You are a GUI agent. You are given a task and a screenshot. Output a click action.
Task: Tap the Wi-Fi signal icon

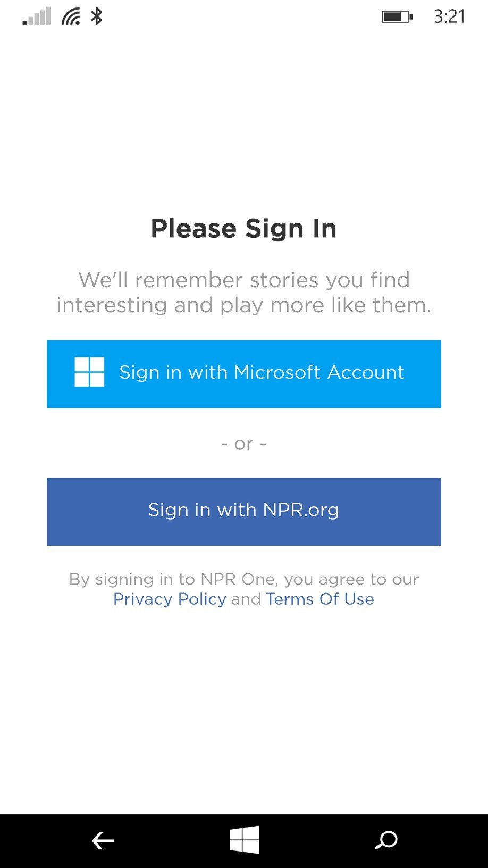[x=70, y=16]
